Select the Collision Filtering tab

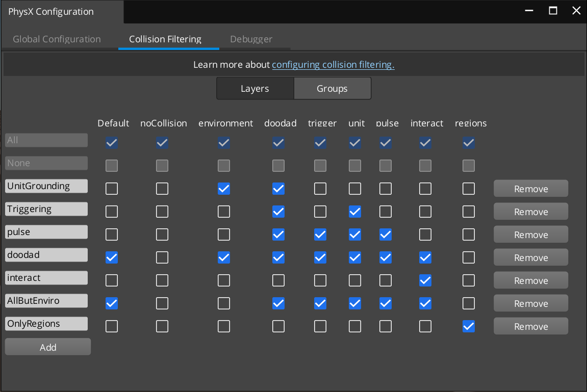165,39
